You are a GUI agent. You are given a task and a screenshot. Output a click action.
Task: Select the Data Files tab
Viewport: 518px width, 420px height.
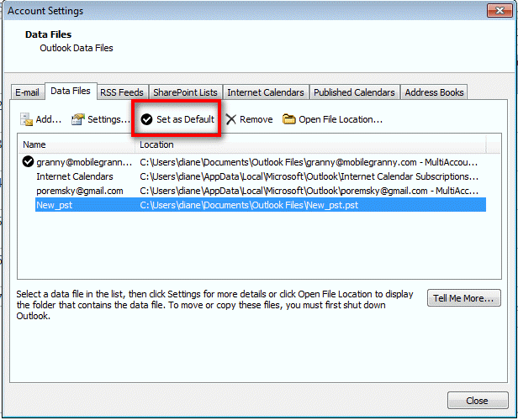(71, 91)
